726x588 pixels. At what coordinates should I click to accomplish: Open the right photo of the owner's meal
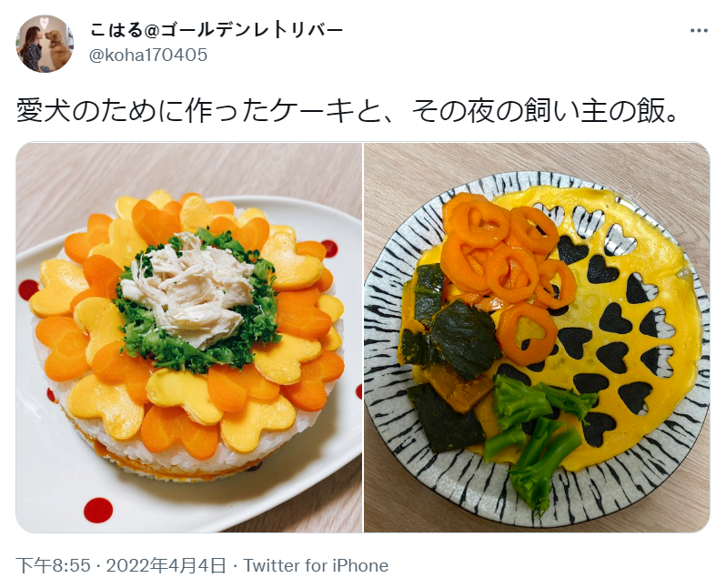coord(537,338)
